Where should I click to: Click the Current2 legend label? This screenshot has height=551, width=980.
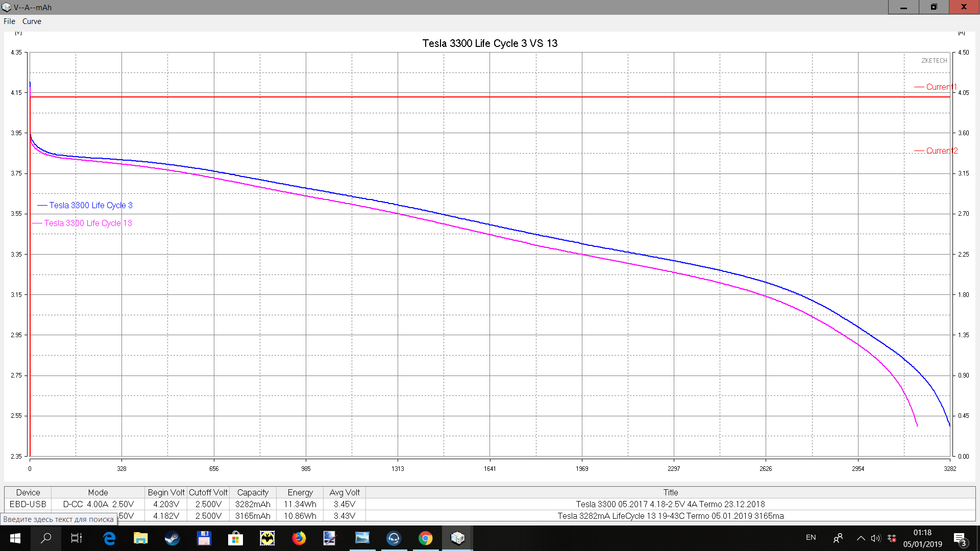(x=941, y=151)
